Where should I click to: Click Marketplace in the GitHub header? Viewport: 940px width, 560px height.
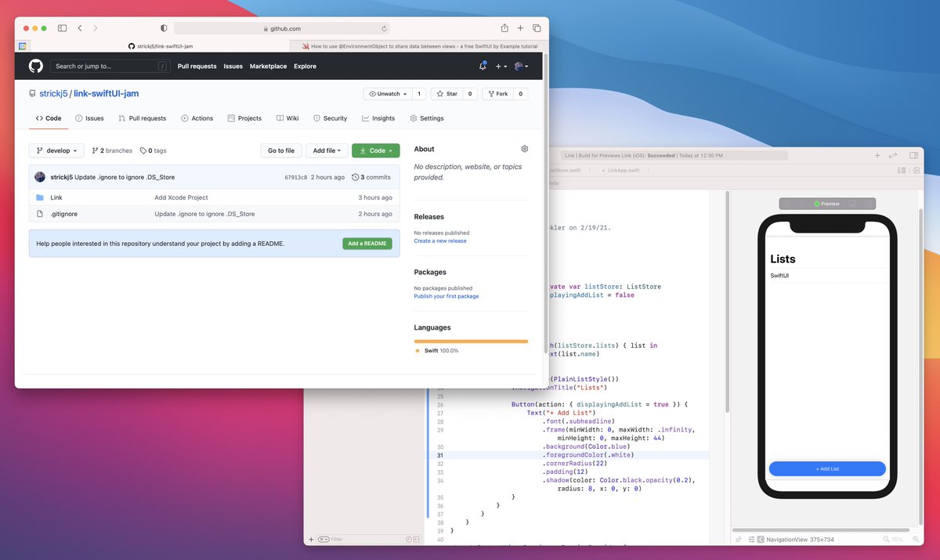pyautogui.click(x=268, y=67)
